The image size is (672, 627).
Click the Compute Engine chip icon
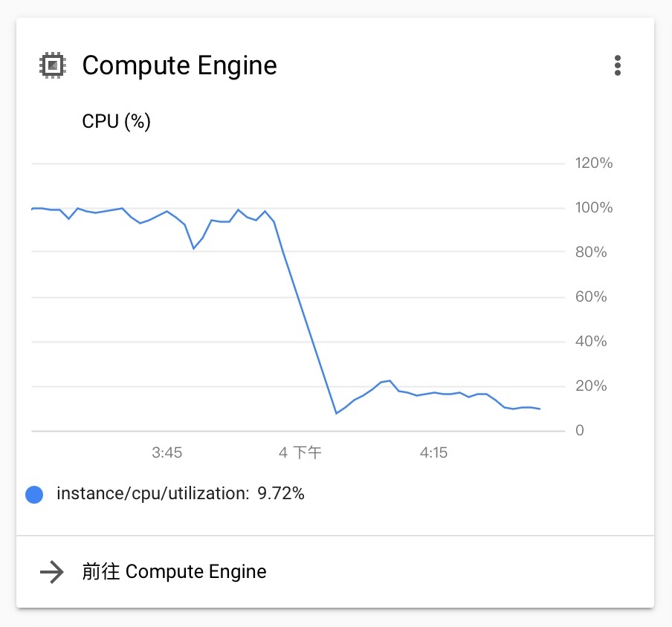click(53, 65)
